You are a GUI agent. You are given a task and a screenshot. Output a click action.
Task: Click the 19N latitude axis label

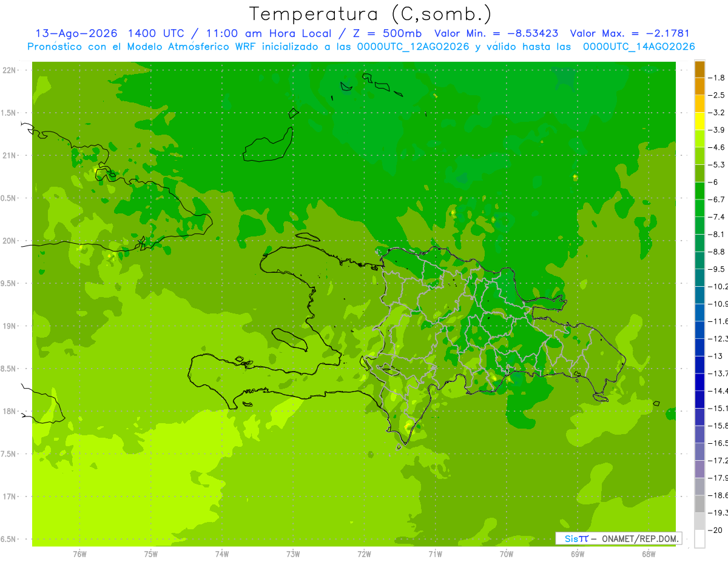point(9,326)
